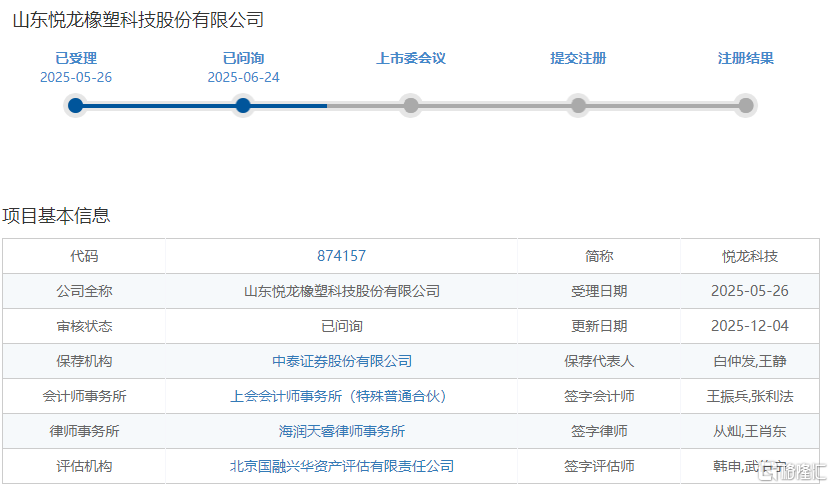Open the 中泰证券股份有限公司 sponsor link
Image resolution: width=833 pixels, height=488 pixels.
coord(341,361)
